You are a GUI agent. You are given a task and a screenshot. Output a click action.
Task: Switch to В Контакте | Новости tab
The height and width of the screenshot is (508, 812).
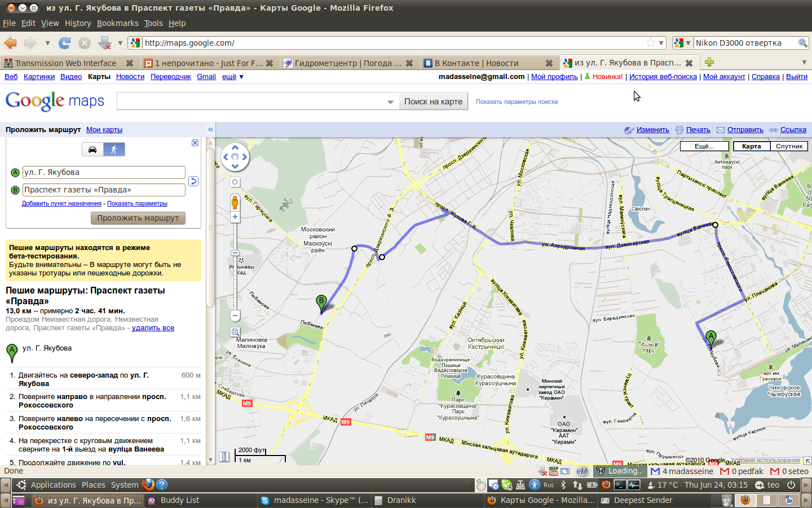click(488, 63)
